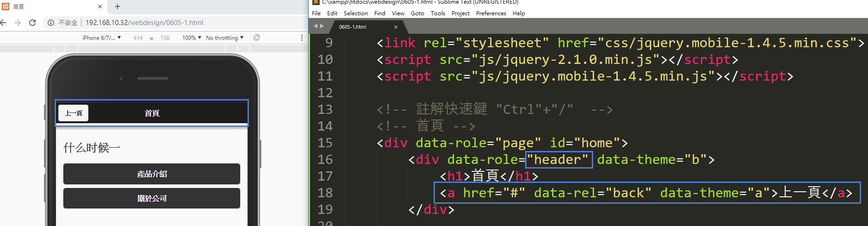The height and width of the screenshot is (226, 868).
Task: Expand the No throttling dropdown
Action: (224, 38)
